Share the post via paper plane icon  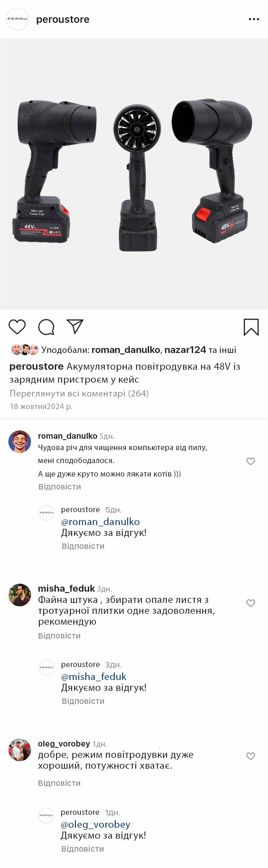click(x=75, y=327)
